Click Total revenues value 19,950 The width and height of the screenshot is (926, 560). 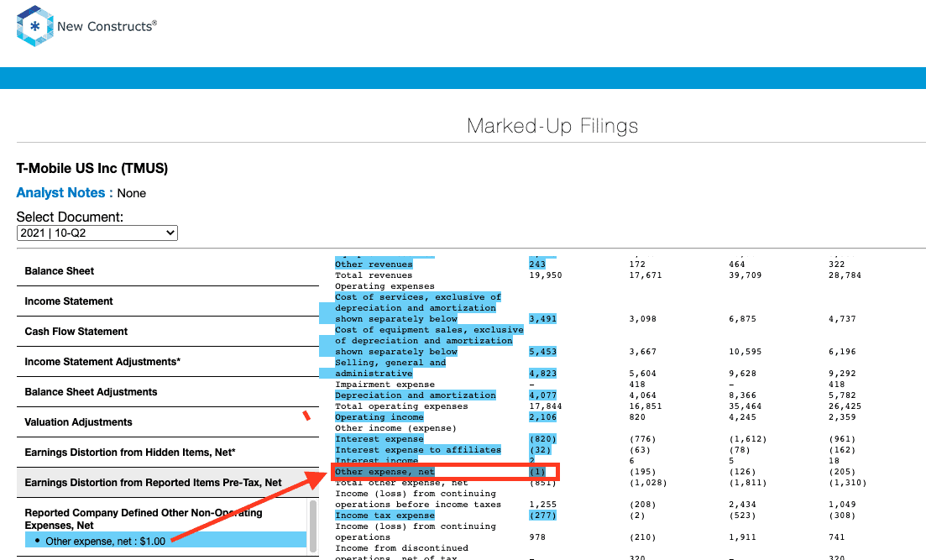pyautogui.click(x=546, y=275)
